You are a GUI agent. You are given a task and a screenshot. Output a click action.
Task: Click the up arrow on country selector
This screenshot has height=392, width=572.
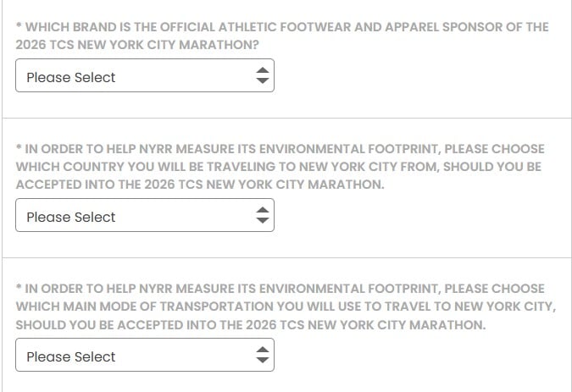click(263, 211)
